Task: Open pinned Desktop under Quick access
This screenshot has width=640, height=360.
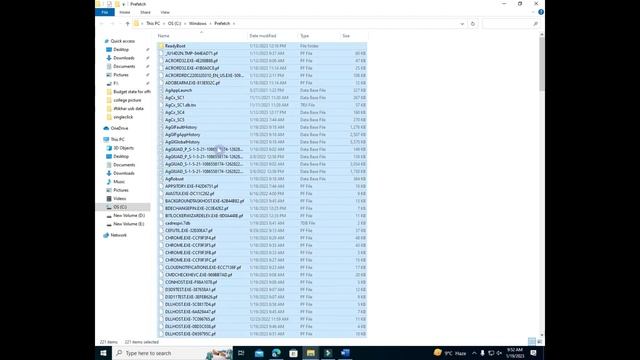Action: coord(121,49)
